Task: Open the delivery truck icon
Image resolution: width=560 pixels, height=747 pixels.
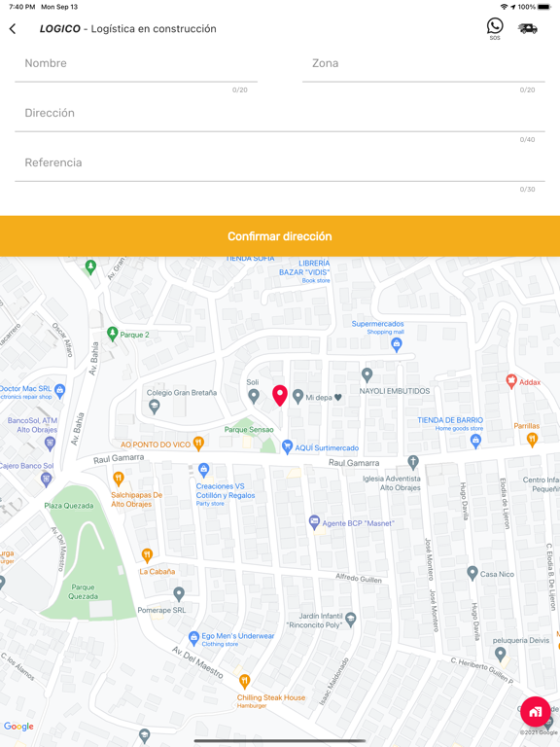Action: tap(528, 28)
